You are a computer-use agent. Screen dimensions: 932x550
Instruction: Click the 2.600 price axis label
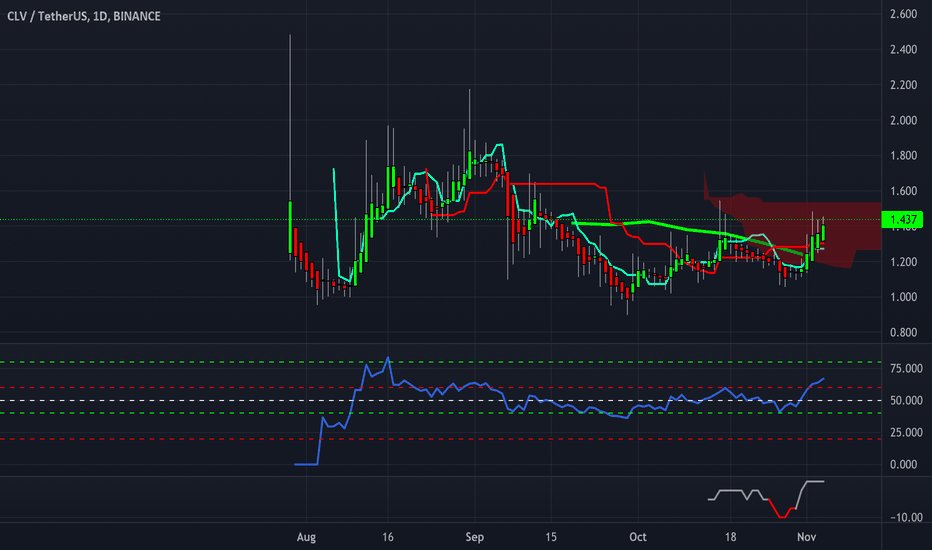tap(903, 14)
